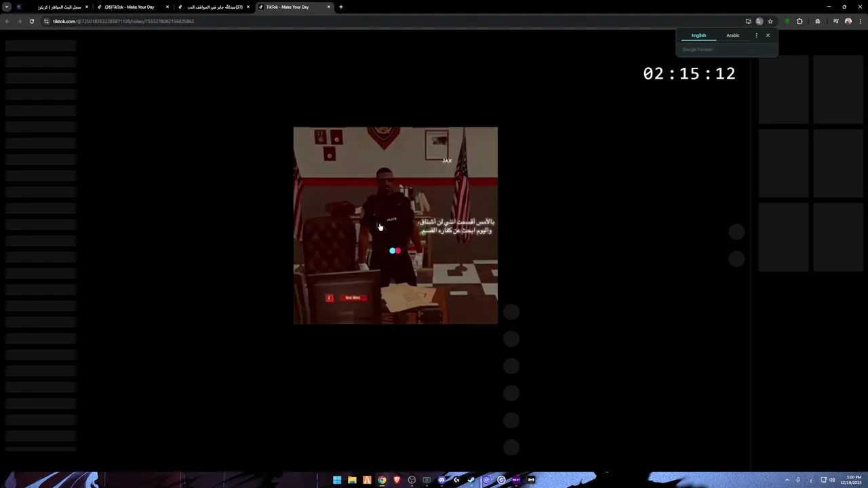
Task: Open Steam from taskbar
Action: tap(471, 480)
